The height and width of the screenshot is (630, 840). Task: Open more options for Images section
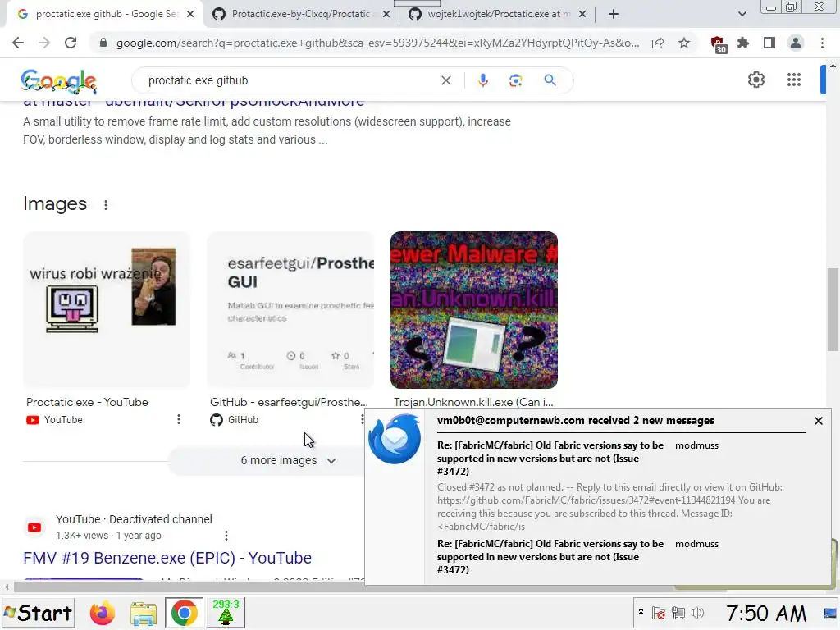point(106,204)
